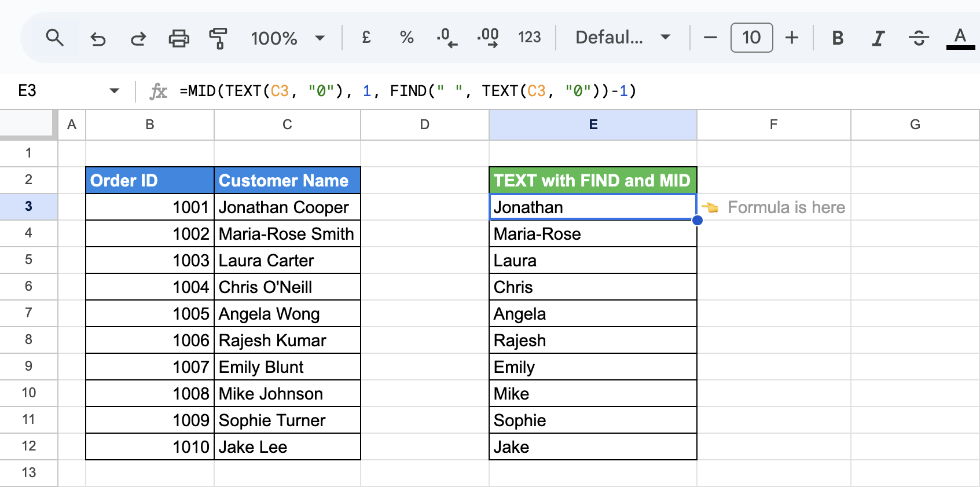
Task: Increase decimal places
Action: click(x=488, y=38)
